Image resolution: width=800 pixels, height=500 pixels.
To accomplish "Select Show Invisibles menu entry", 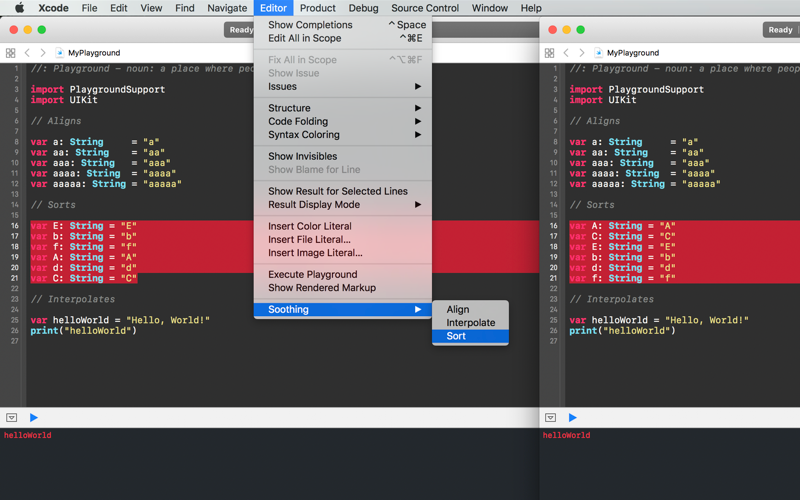I will [343, 156].
